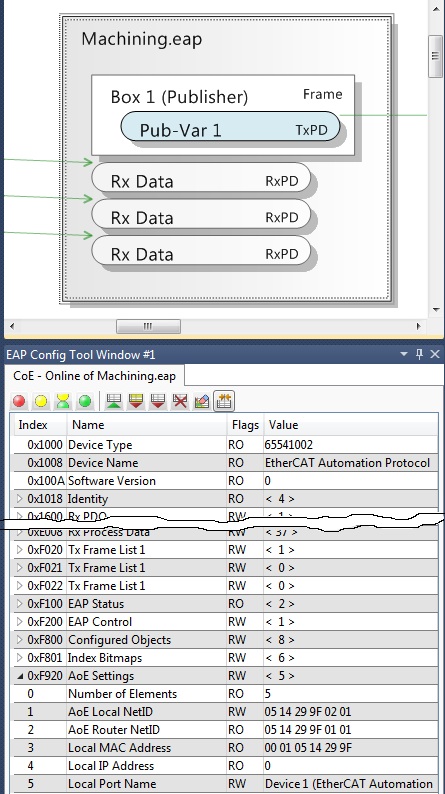Select the 0x100A Software Version row
445x794 pixels.
pyautogui.click(x=226, y=481)
